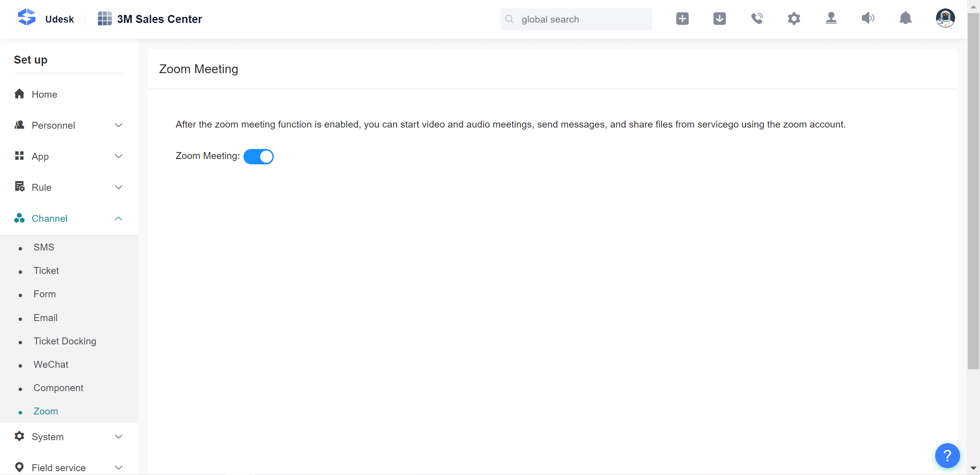Click the Udesk logo icon
The height and width of the screenshot is (475, 980).
pyautogui.click(x=27, y=18)
